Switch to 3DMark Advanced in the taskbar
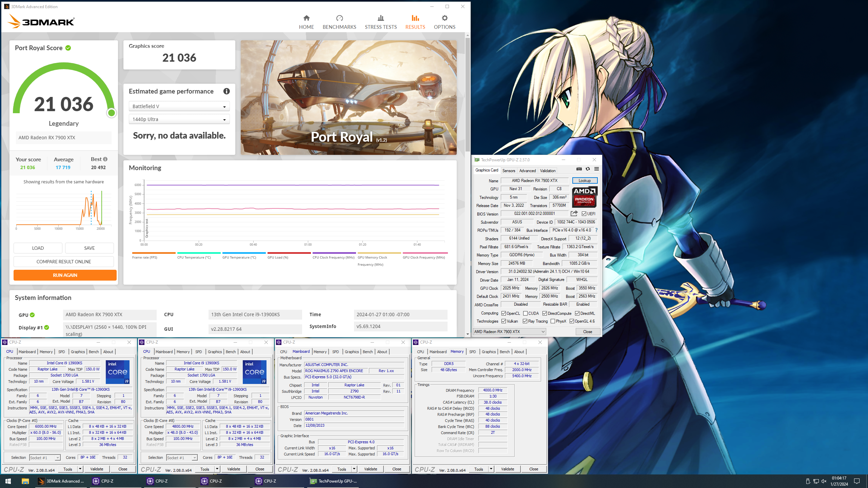The width and height of the screenshot is (868, 488). 61,481
